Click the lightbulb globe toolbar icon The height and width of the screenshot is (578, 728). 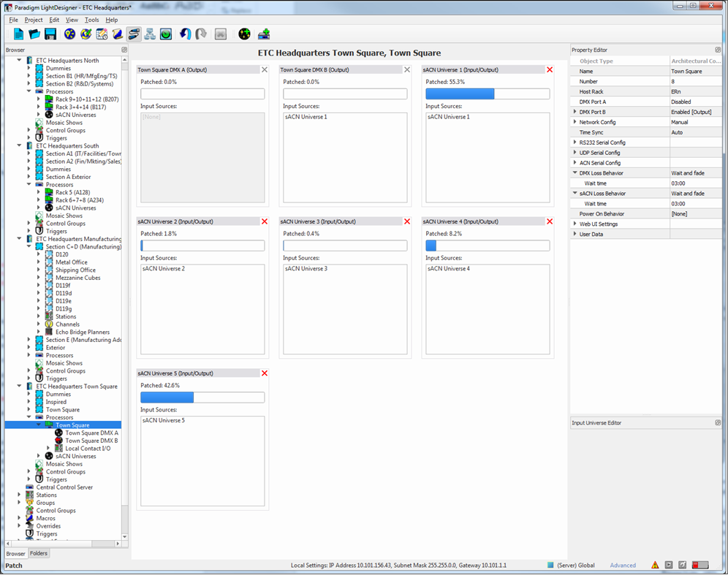tap(69, 34)
